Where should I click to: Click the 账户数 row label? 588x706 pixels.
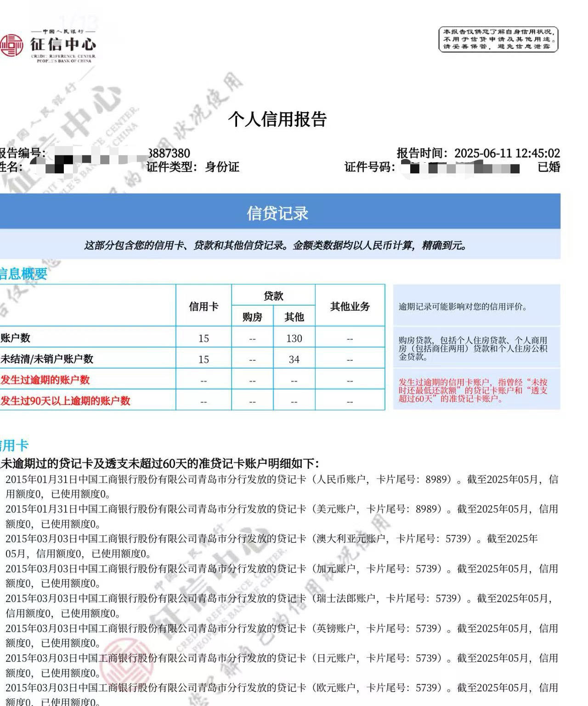click(15, 338)
